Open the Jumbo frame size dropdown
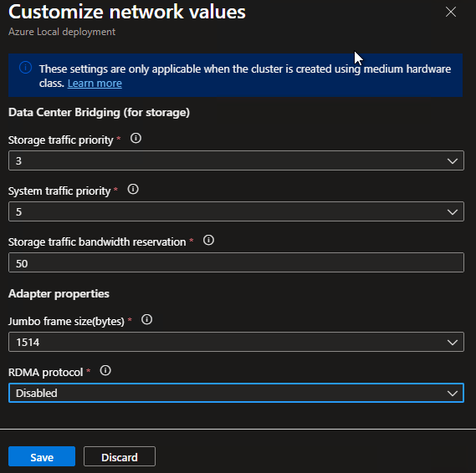 click(236, 342)
